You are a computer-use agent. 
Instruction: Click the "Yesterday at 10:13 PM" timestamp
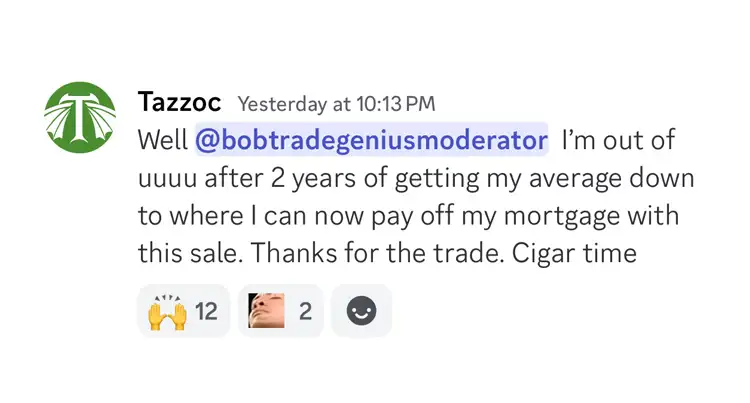pyautogui.click(x=335, y=103)
